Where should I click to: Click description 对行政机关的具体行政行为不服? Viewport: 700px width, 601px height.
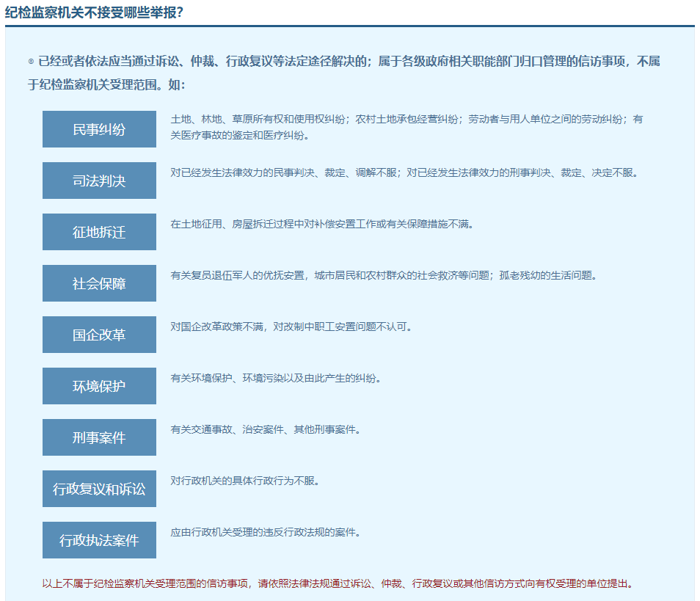[x=244, y=481]
